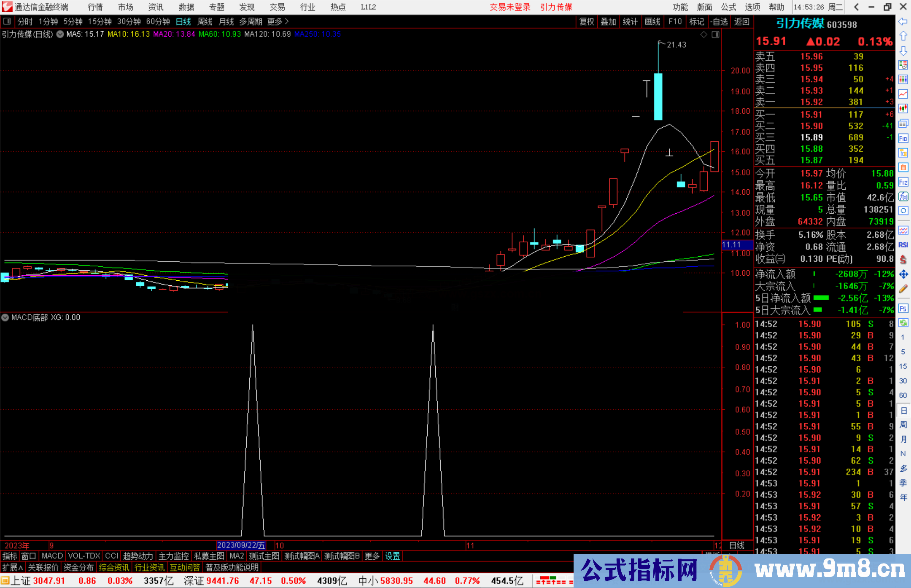Switch to the 周线 weekly tab
The width and height of the screenshot is (911, 588).
[x=205, y=21]
